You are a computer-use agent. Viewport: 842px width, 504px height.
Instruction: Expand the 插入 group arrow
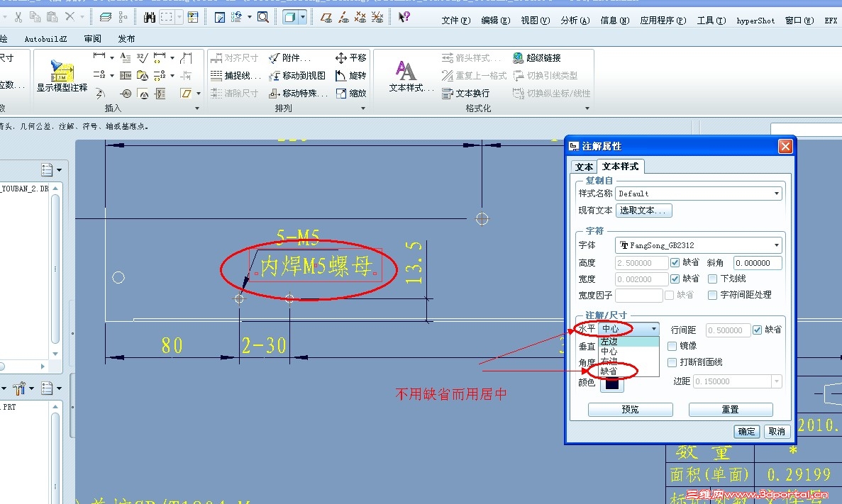[x=197, y=108]
